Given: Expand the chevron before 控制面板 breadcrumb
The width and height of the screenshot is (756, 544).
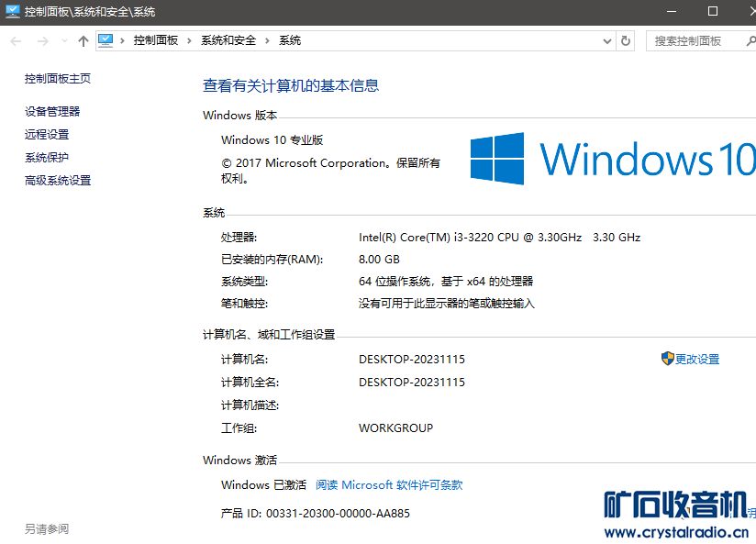Looking at the screenshot, I should coord(122,41).
